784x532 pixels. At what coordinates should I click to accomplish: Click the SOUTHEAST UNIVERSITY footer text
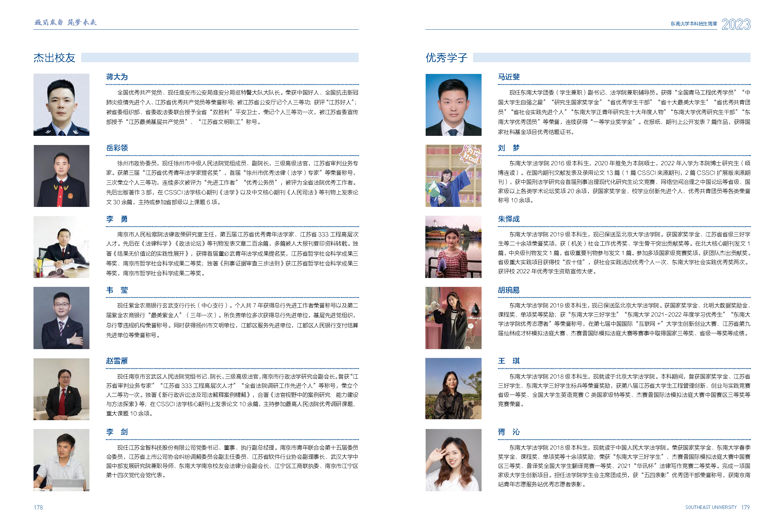[x=710, y=507]
